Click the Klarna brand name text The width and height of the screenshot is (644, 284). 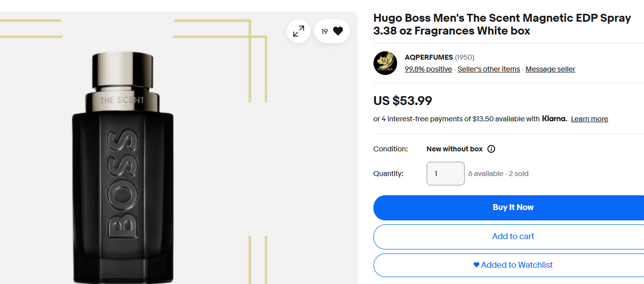click(x=554, y=119)
